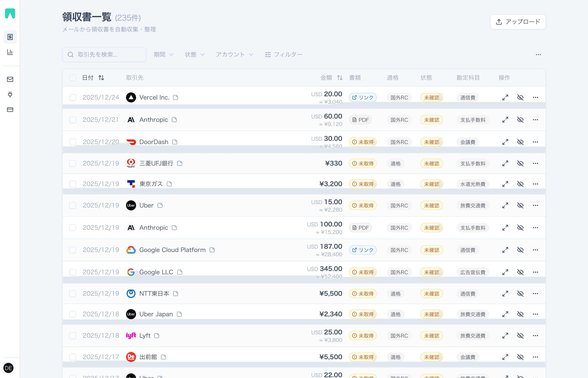The height and width of the screenshot is (378, 588).
Task: Click the 取引先を検索 search field
Action: coord(104,54)
